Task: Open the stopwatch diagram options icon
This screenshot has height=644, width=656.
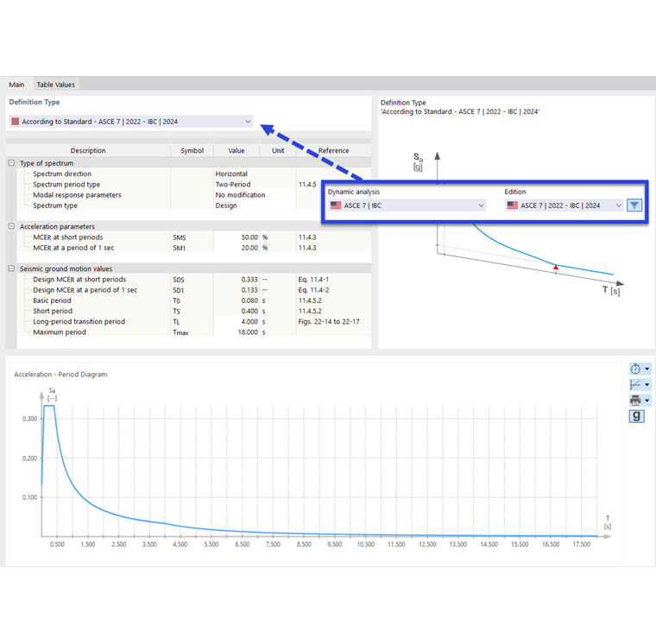Action: coord(635,369)
